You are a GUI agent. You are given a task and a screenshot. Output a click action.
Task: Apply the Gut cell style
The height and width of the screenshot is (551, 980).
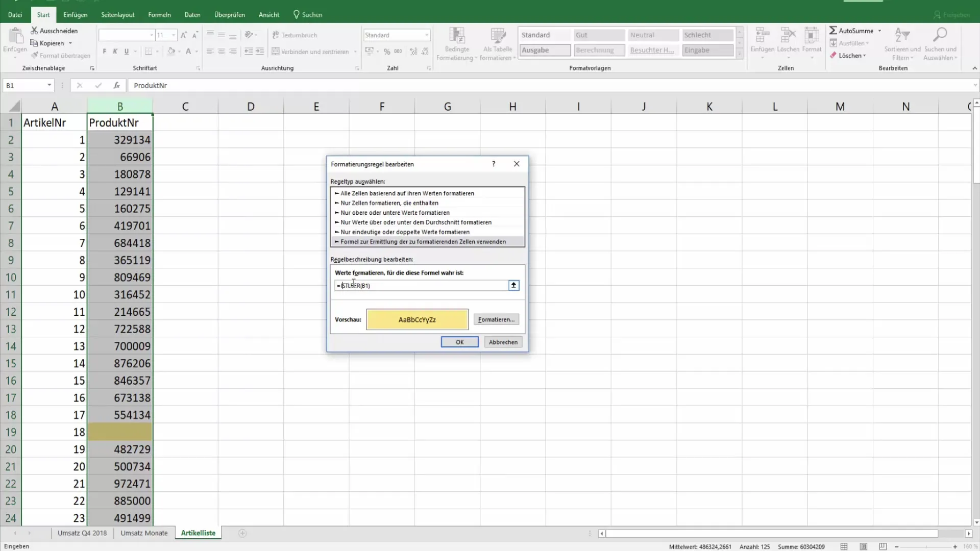(599, 35)
